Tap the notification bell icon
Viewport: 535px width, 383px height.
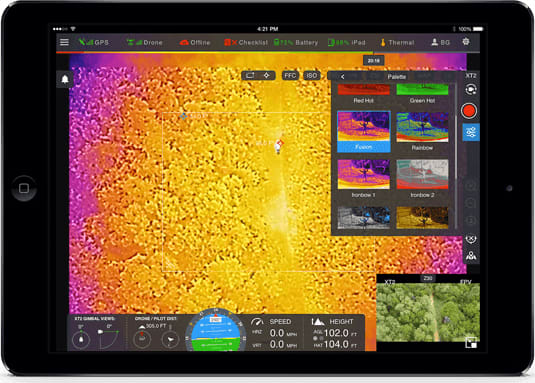coord(65,79)
